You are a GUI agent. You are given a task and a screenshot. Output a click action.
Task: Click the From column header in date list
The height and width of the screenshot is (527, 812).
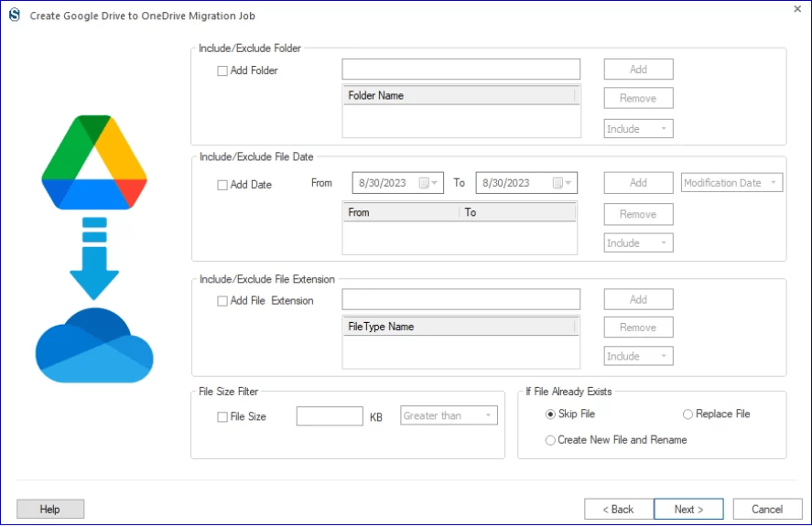(x=401, y=212)
